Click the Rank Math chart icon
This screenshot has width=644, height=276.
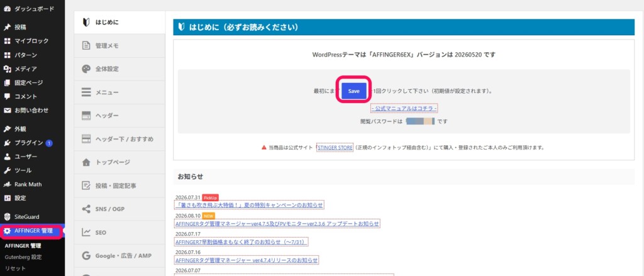pyautogui.click(x=7, y=184)
